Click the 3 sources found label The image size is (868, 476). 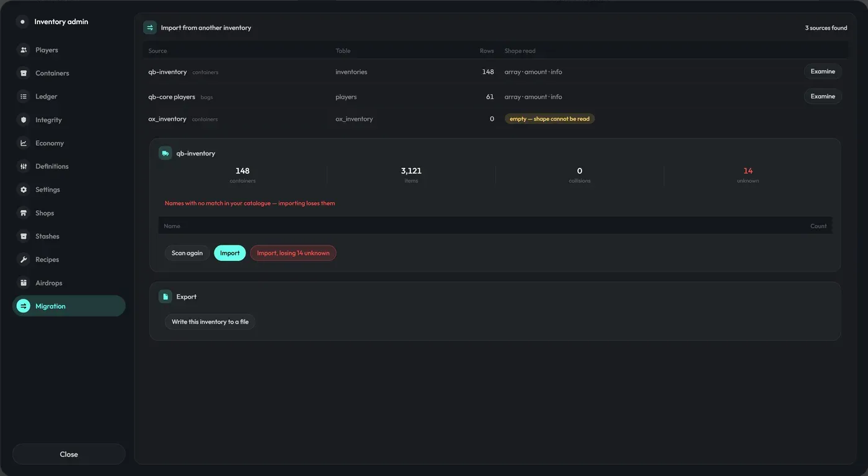[x=826, y=28]
